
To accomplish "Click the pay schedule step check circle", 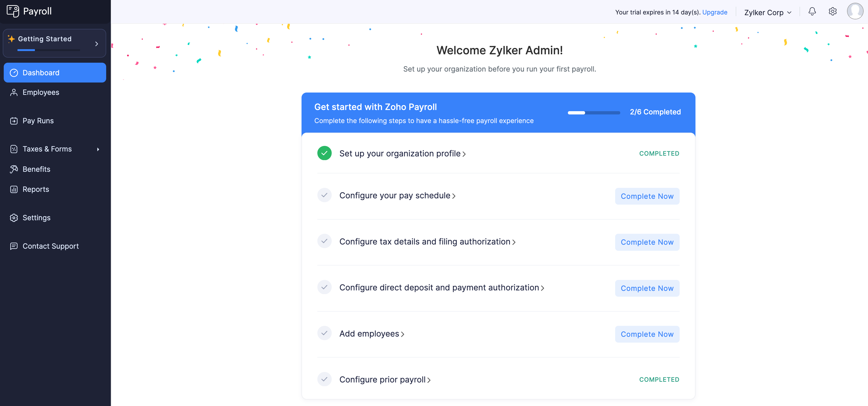I will point(324,195).
